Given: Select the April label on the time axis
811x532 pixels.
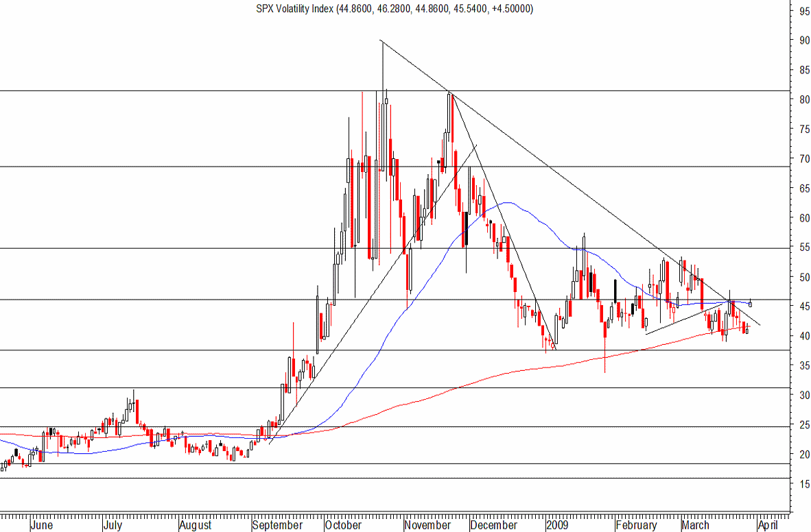Looking at the screenshot, I should pyautogui.click(x=766, y=525).
